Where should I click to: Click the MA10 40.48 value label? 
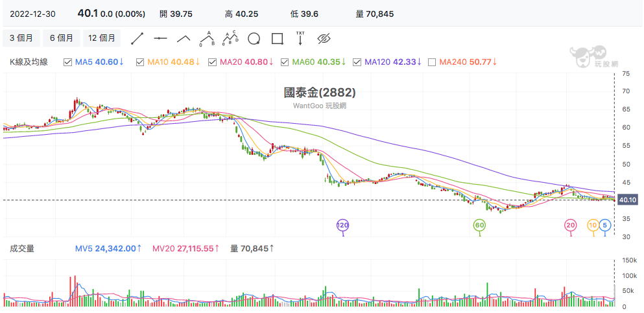tap(174, 62)
